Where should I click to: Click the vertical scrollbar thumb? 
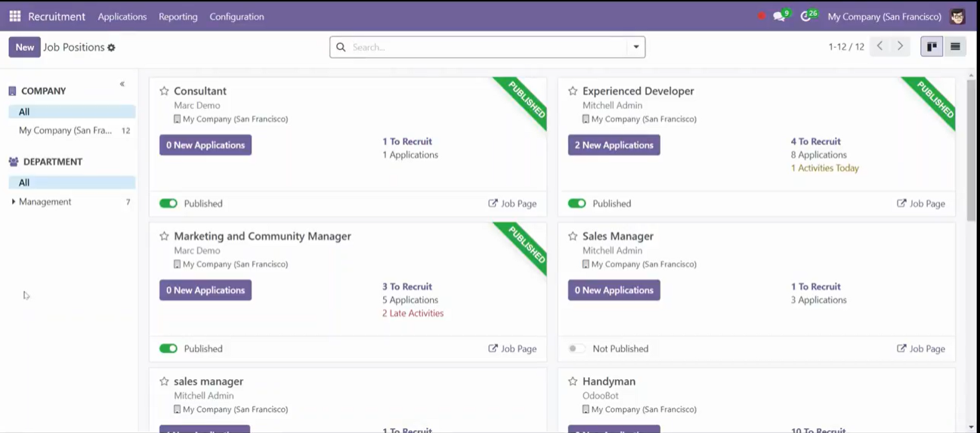pos(972,150)
